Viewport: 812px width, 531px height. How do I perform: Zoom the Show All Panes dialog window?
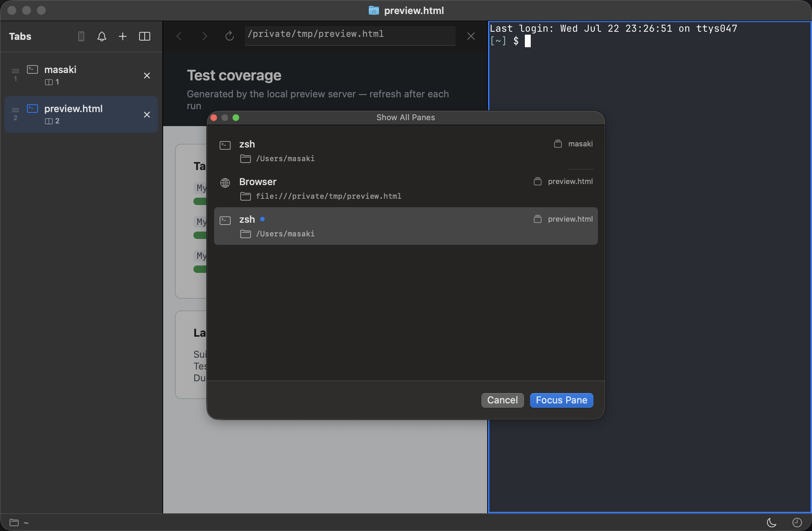[x=236, y=118]
